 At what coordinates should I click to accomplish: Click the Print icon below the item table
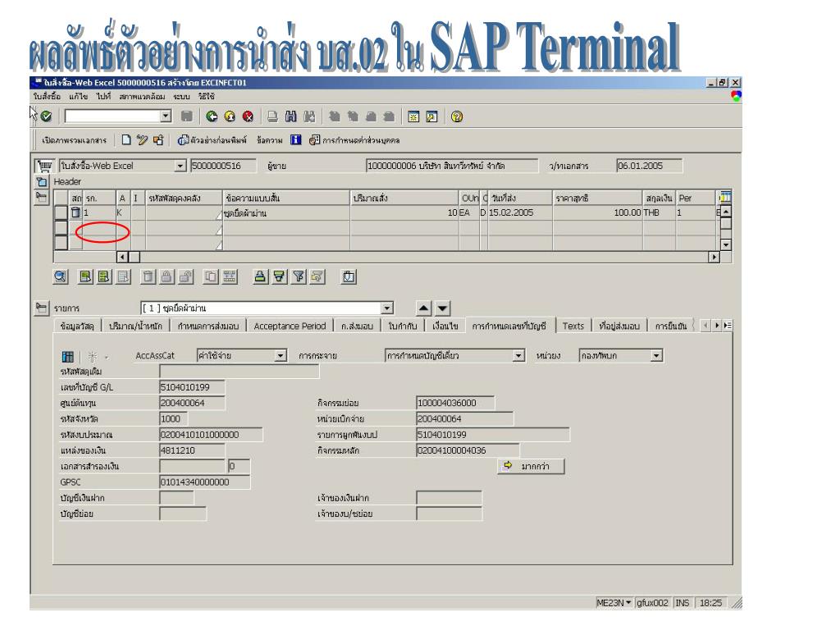[x=260, y=277]
